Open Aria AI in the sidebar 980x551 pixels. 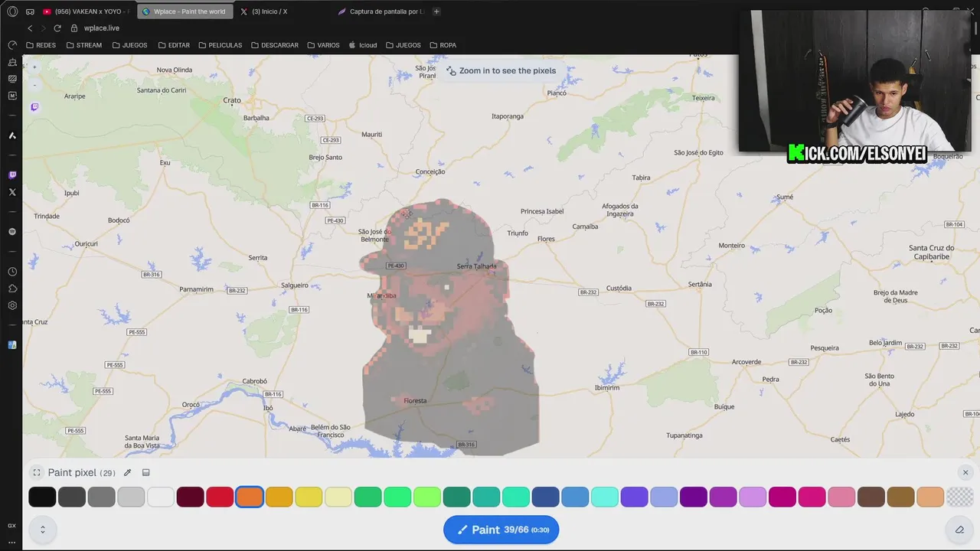point(12,135)
